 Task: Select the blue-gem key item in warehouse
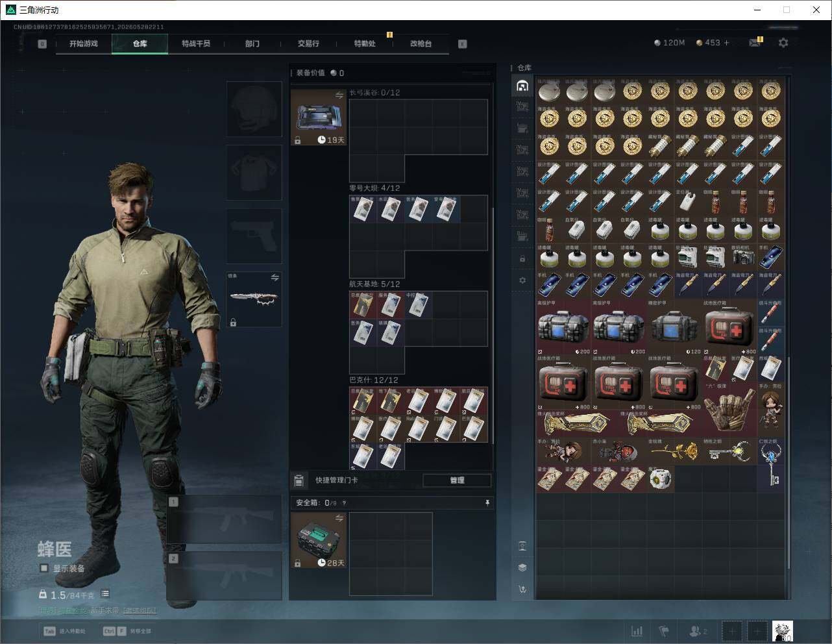tap(770, 465)
